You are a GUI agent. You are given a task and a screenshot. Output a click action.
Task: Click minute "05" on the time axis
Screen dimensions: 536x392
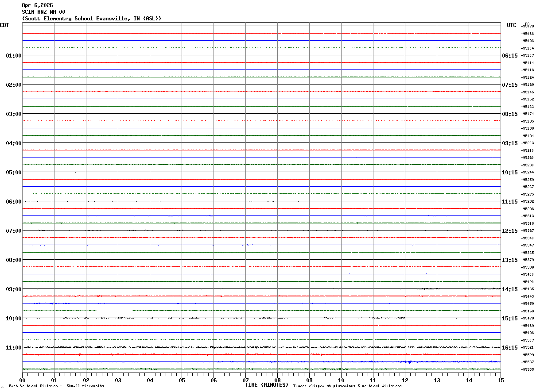pos(182,380)
